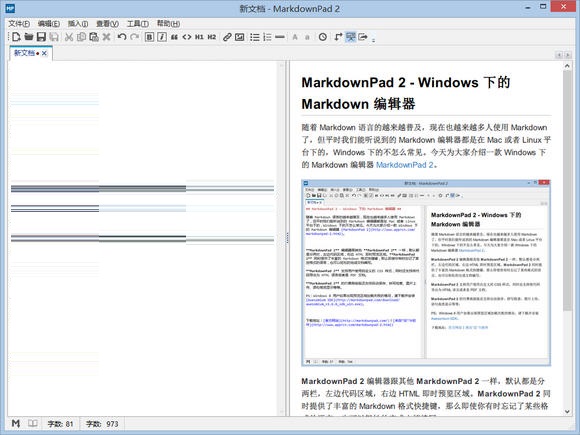
Task: Click the status bar count reading 81
Action: point(60,424)
